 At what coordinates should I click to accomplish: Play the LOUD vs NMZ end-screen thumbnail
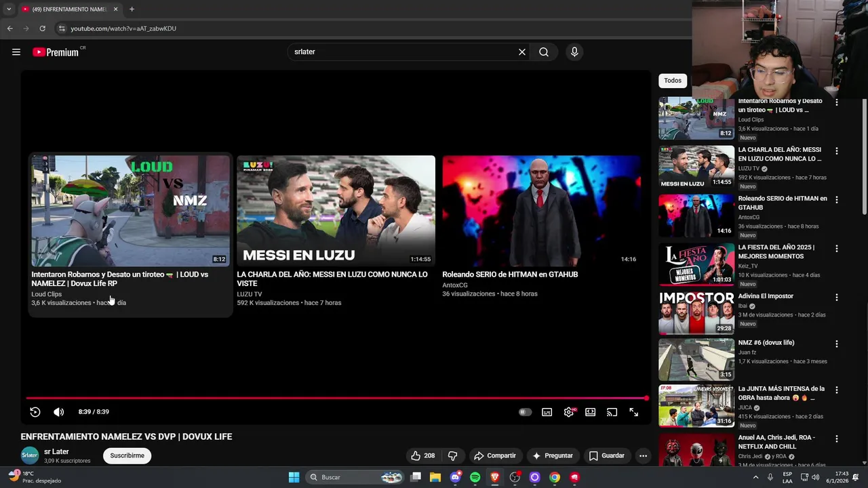click(130, 211)
